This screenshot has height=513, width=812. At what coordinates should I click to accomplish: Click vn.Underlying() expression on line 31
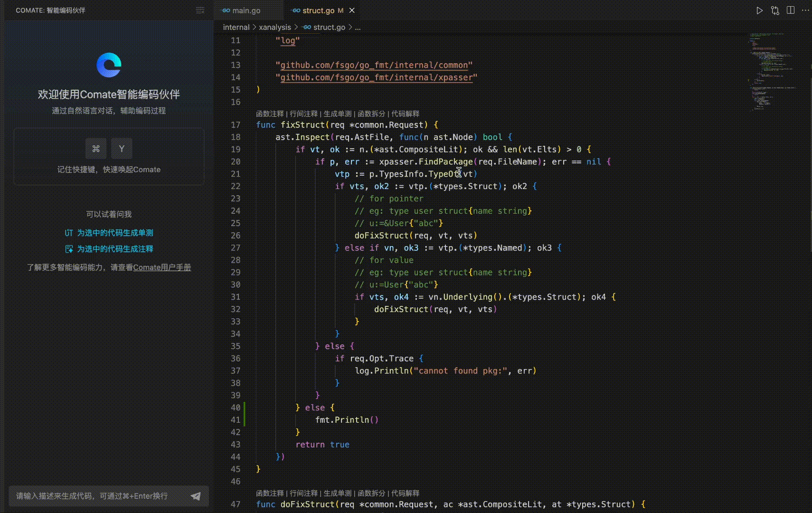(465, 297)
